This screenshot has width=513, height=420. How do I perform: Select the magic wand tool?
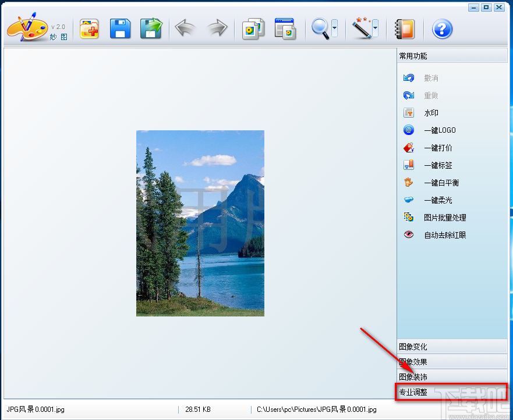point(360,29)
